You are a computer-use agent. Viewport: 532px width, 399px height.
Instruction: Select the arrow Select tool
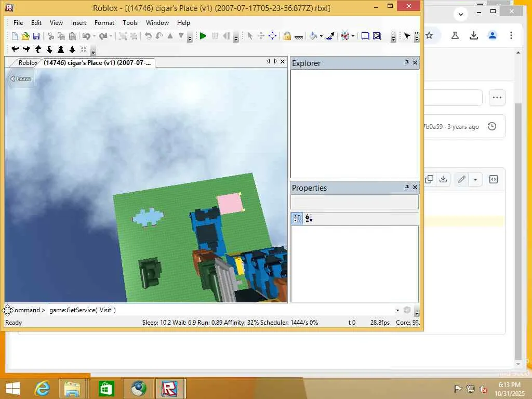pos(250,36)
